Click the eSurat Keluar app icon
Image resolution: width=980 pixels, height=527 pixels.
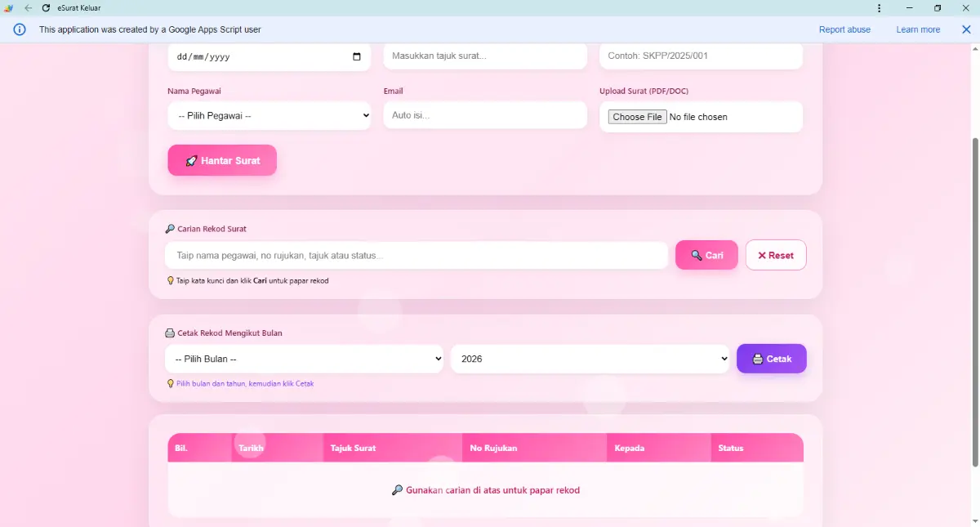[9, 8]
